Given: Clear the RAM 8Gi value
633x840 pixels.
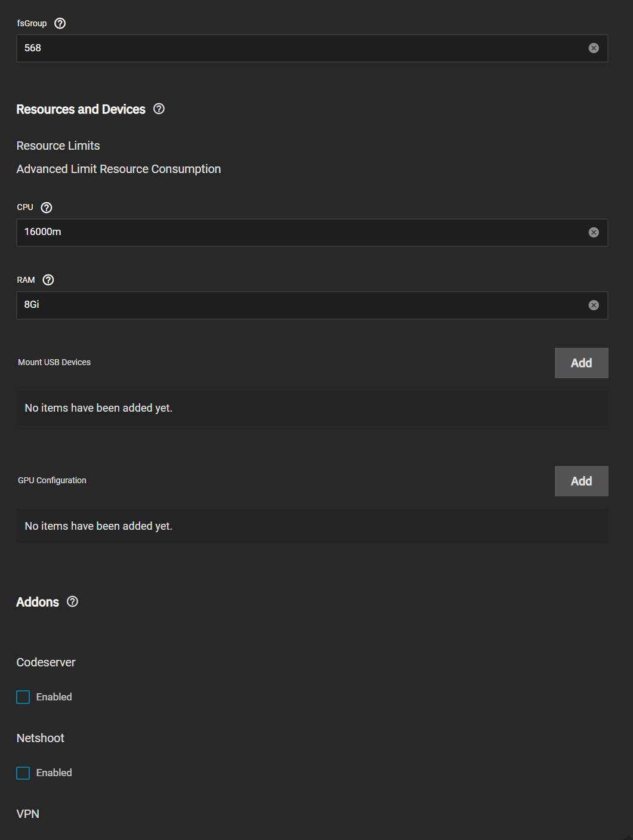Looking at the screenshot, I should click(594, 305).
